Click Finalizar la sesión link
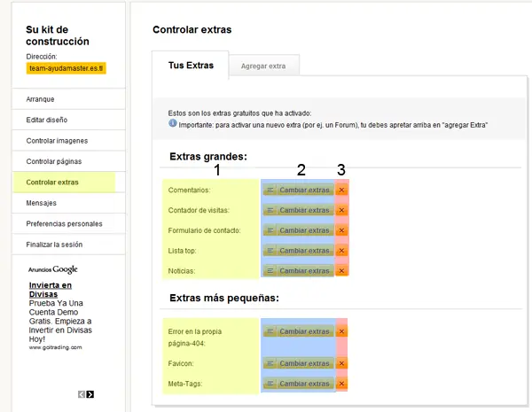Viewport: 532px width, 412px height. click(56, 245)
